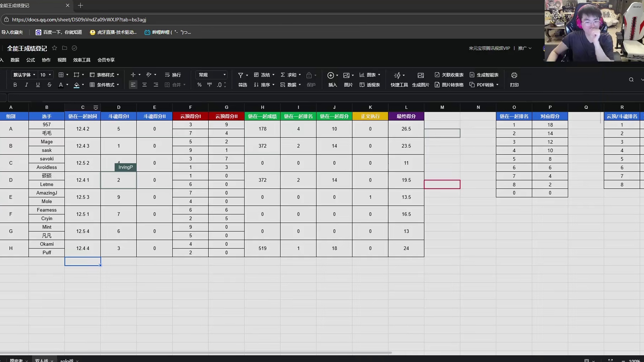644x362 pixels.
Task: Toggle bold formatting
Action: [15, 85]
